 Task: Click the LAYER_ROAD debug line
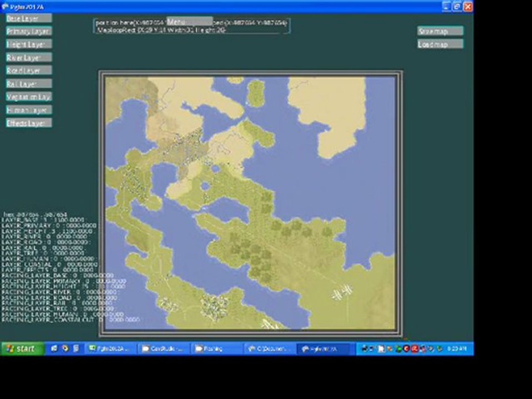point(46,242)
